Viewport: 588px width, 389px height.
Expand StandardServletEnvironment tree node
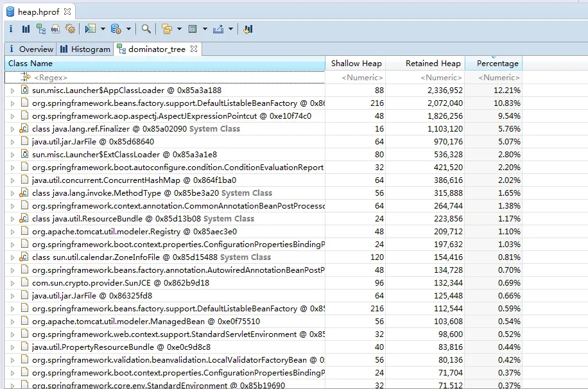point(12,334)
